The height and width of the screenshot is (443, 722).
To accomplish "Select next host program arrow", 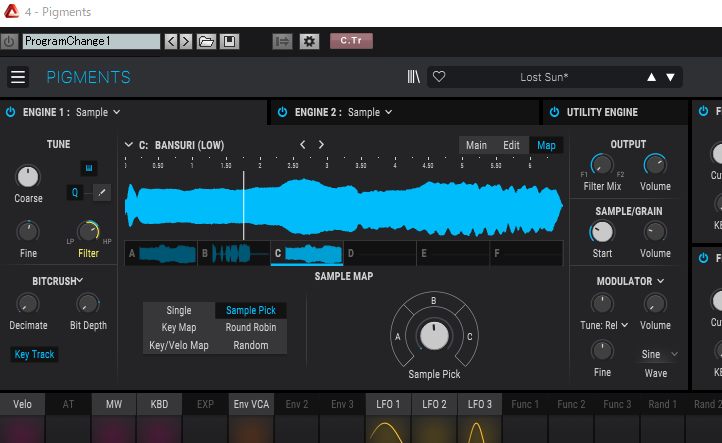I will tap(186, 41).
